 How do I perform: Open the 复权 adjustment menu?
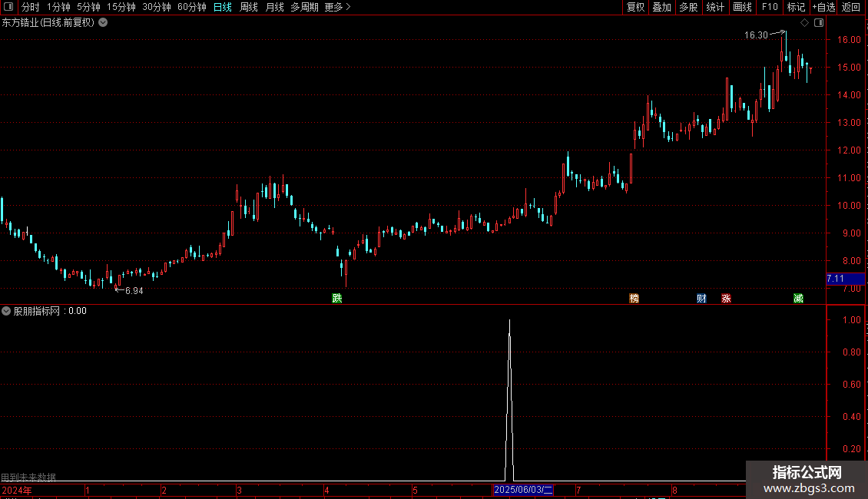[635, 7]
